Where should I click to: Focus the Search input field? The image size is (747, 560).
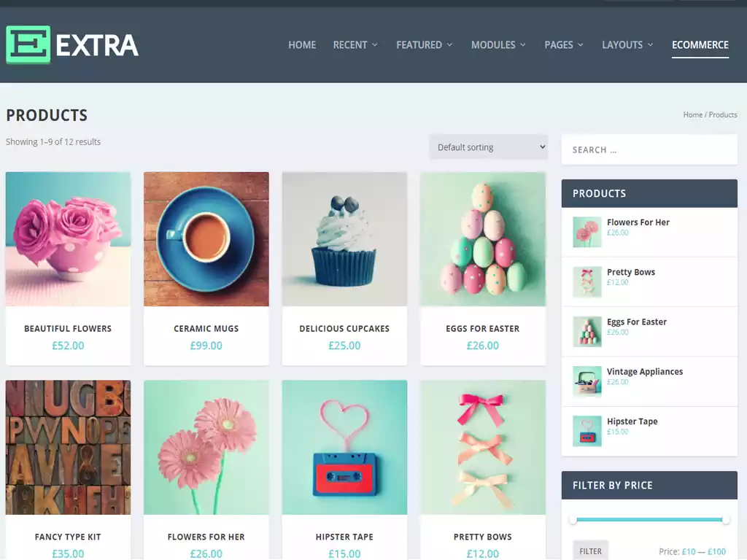pos(649,149)
